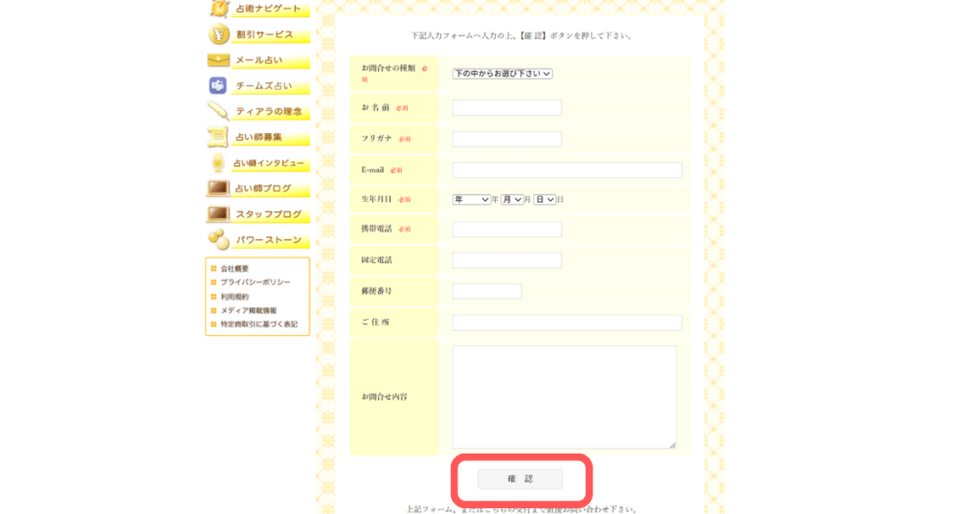980x514 pixels.
Task: Open the 割引サービス menu item
Action: click(x=270, y=34)
